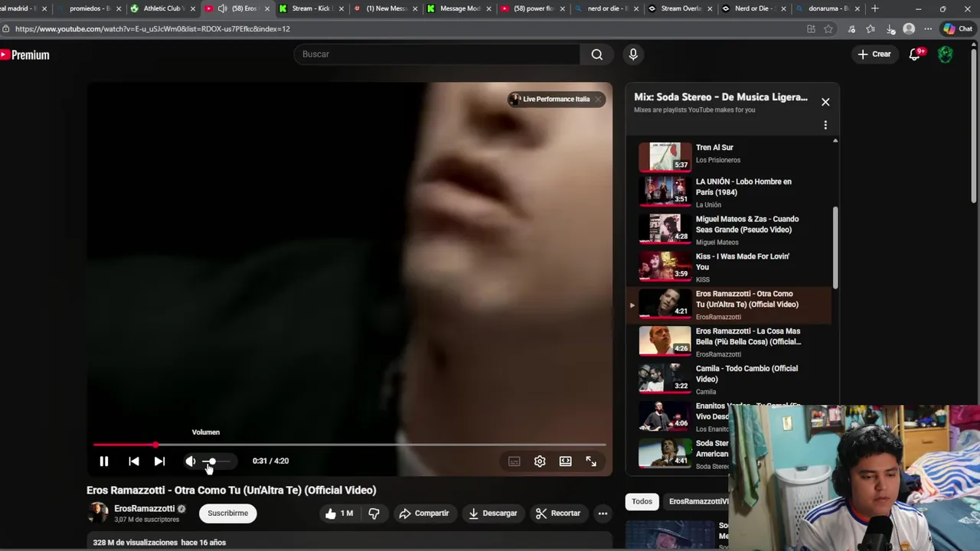Viewport: 980px width, 551px height.
Task: Bookmark page with star icon
Action: coord(828,29)
